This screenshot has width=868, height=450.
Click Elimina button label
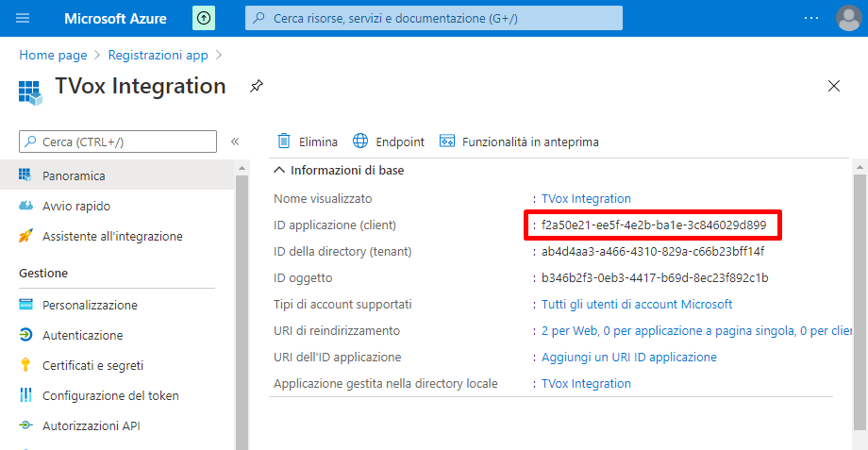tap(318, 142)
